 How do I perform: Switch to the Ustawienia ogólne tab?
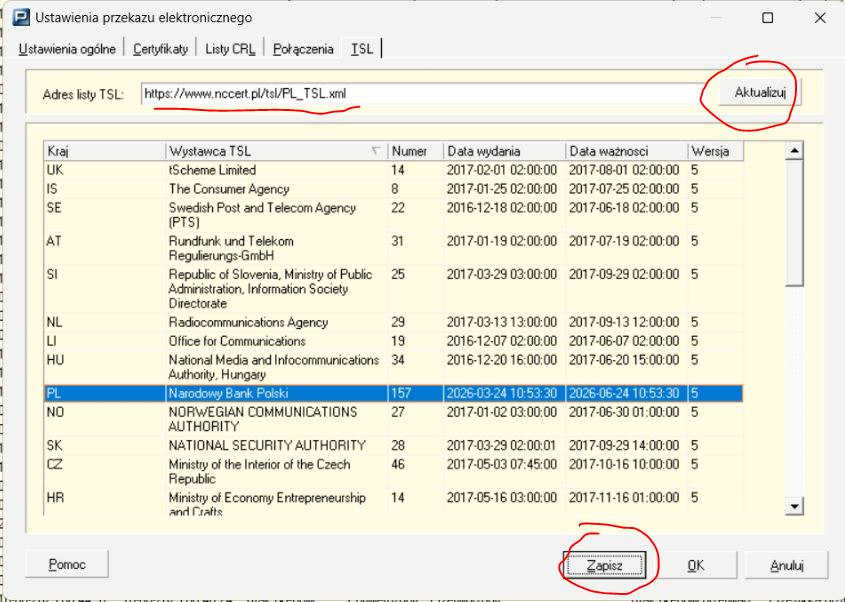coord(64,49)
